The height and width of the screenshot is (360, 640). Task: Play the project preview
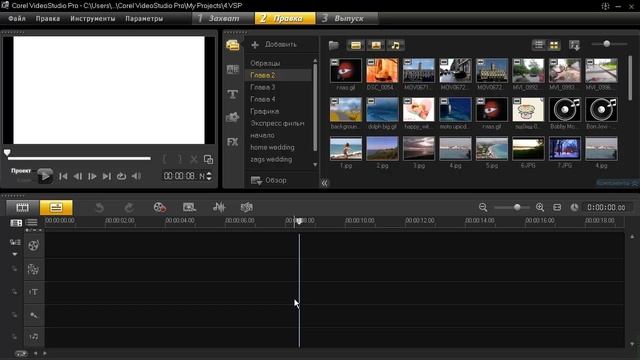[x=45, y=176]
